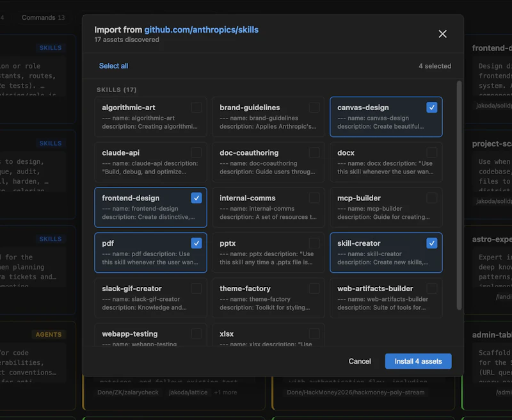Uncheck the pdf skill checkbox
Viewport: 512px width, 420px height.
point(196,243)
